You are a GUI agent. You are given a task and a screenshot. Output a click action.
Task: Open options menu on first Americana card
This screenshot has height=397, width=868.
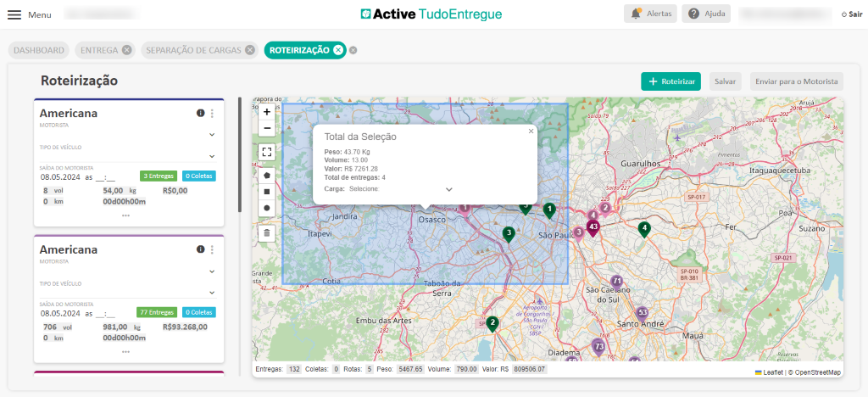(212, 113)
